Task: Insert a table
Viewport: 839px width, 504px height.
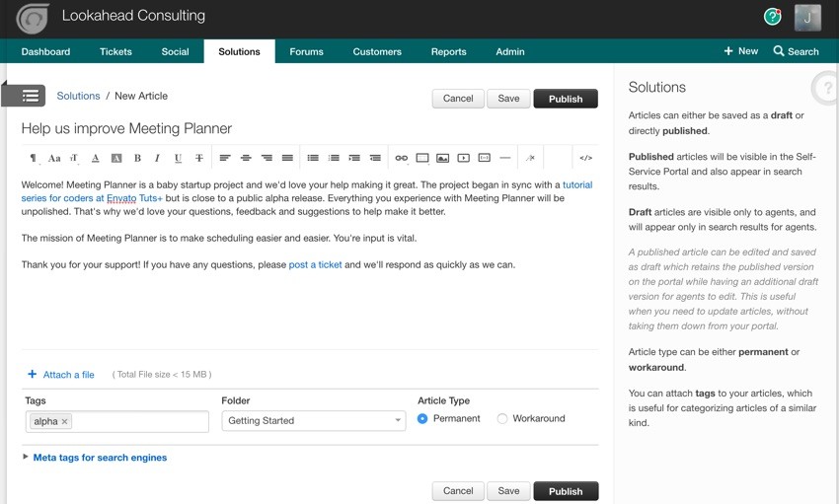Action: [x=422, y=158]
